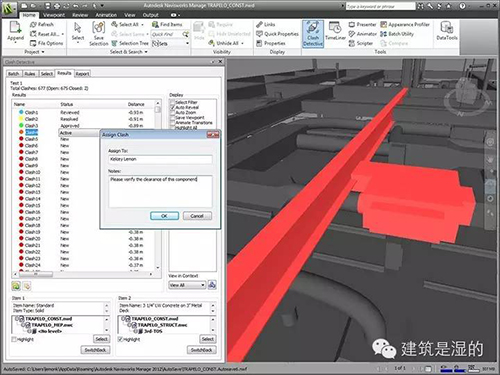The width and height of the screenshot is (500, 375).
Task: Toggle the Auto Reveal checkbox
Action: click(x=172, y=107)
